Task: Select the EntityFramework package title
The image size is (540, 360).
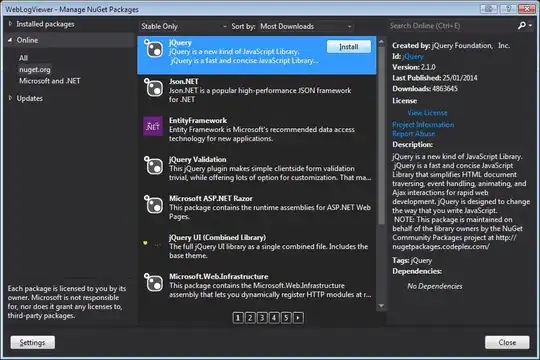Action: point(198,121)
